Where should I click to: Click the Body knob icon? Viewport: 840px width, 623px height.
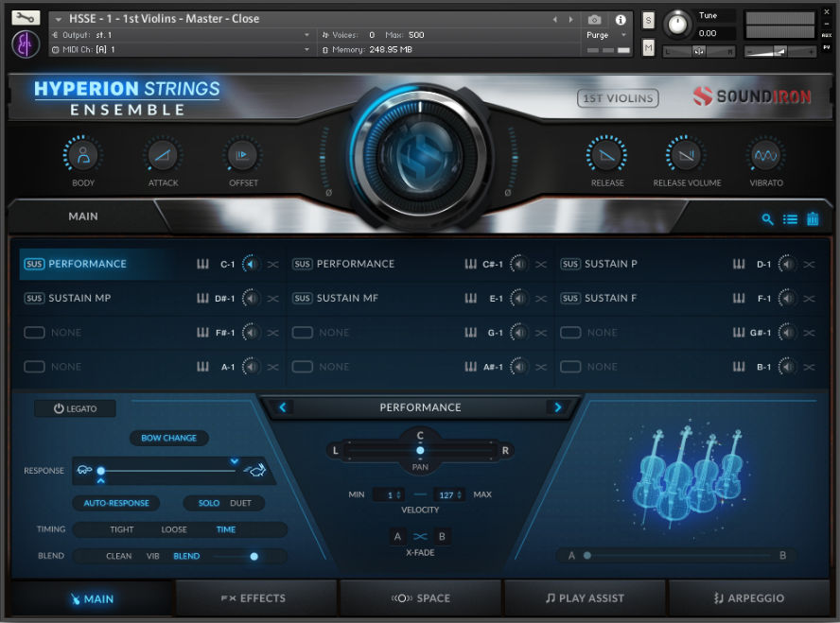(x=83, y=155)
